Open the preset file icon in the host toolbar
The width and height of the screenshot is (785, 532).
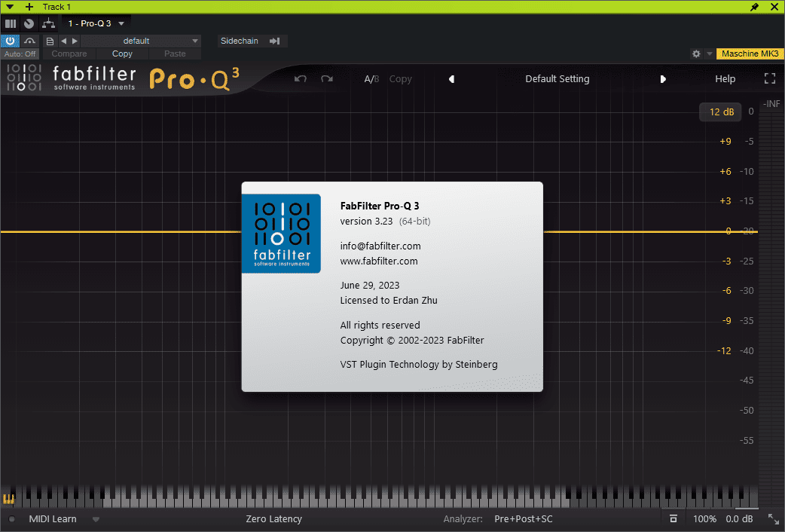(49, 41)
